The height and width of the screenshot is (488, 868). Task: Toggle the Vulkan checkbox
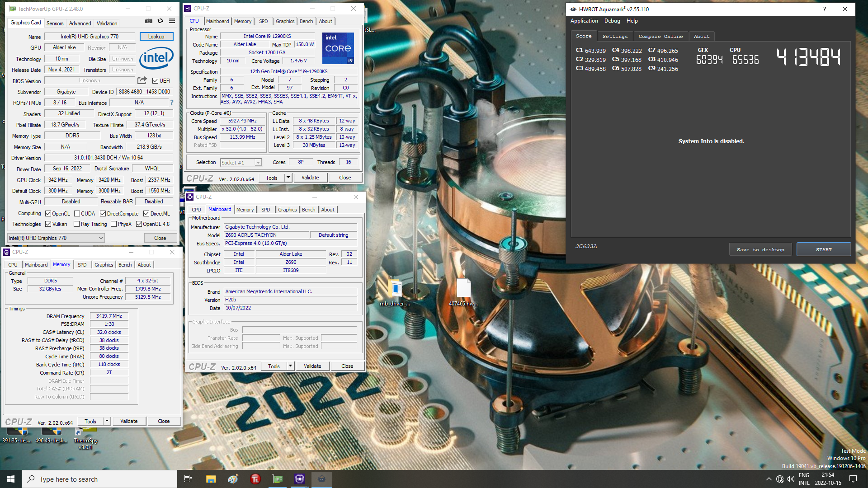pyautogui.click(x=48, y=224)
